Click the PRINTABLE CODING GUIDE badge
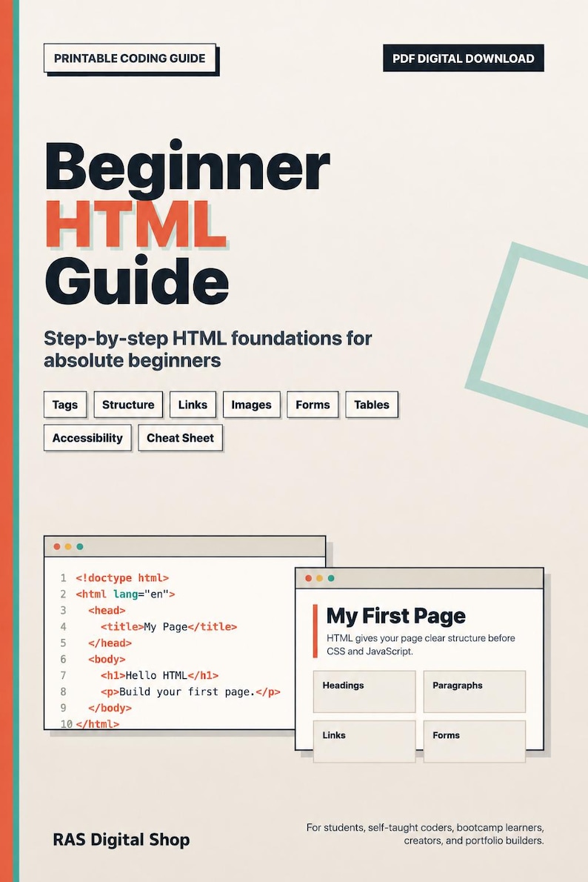Viewport: 588px width, 882px height. [130, 58]
